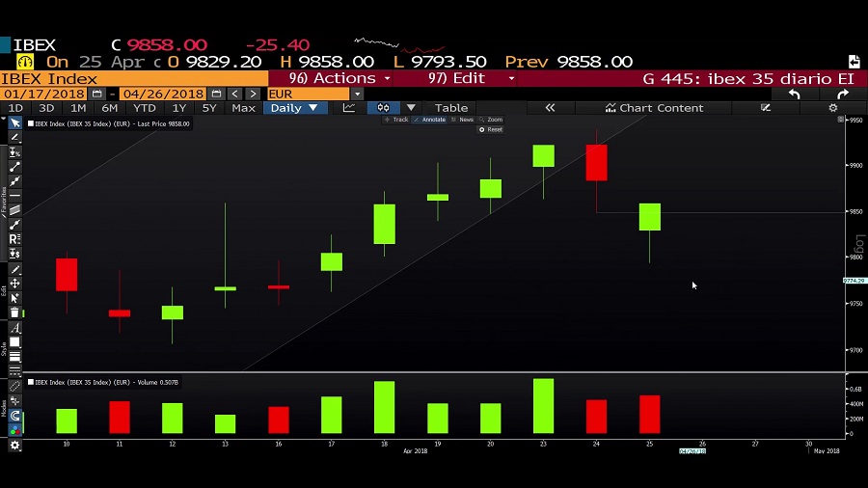The image size is (868, 488).
Task: Click the G 445: ibex 35 diario title
Action: 748,78
